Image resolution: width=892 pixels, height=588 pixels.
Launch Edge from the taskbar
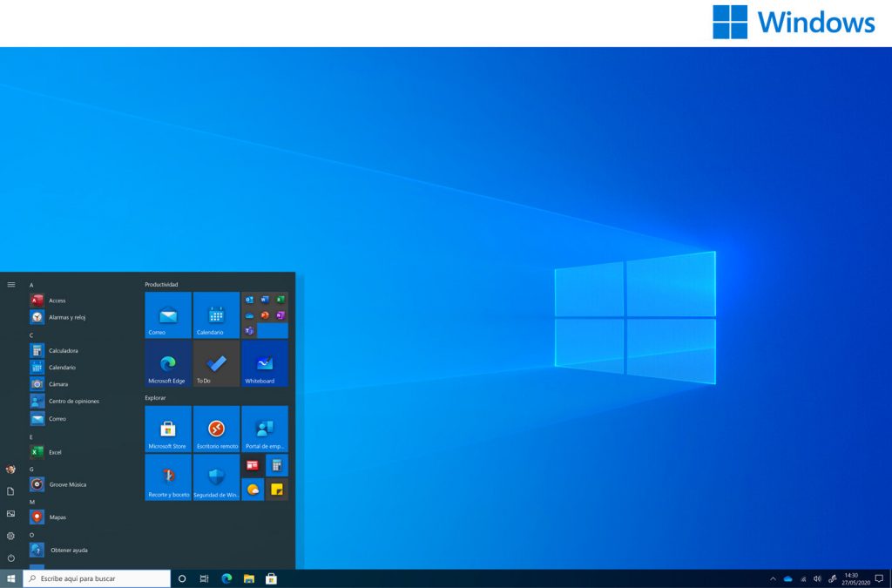(226, 579)
